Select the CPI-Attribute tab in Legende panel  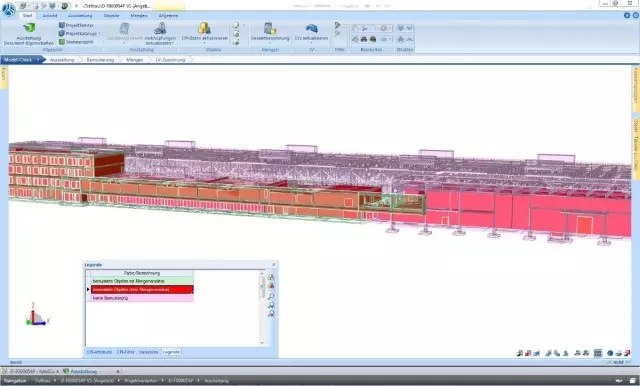point(99,352)
